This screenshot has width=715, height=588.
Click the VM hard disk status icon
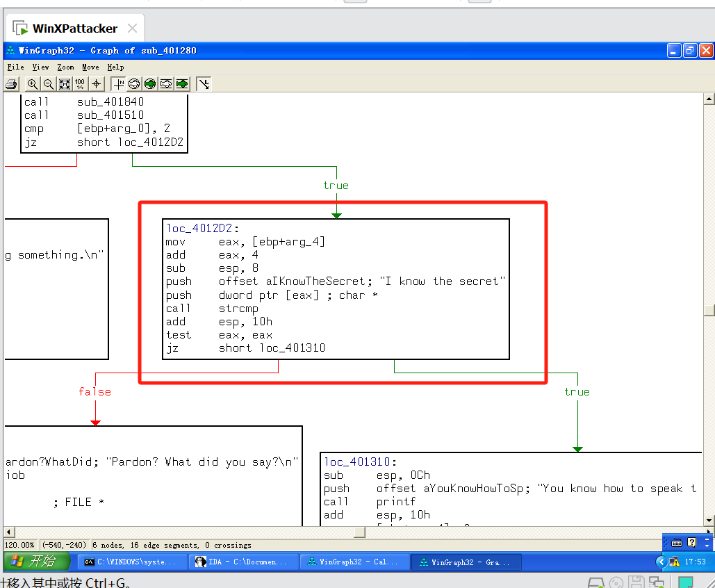coord(595,582)
